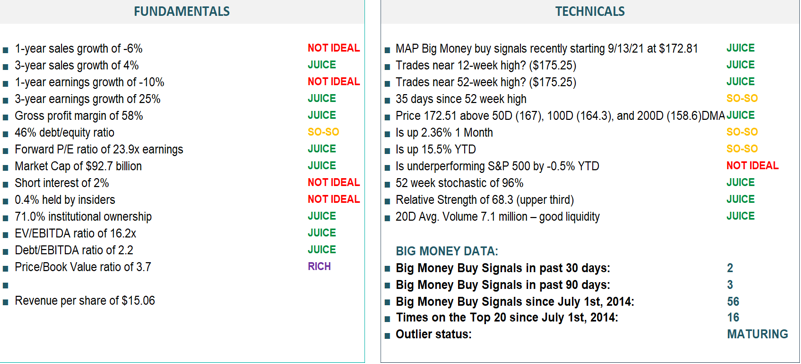Click the FUNDAMENTALS panel header
This screenshot has height=364, width=801.
[182, 11]
